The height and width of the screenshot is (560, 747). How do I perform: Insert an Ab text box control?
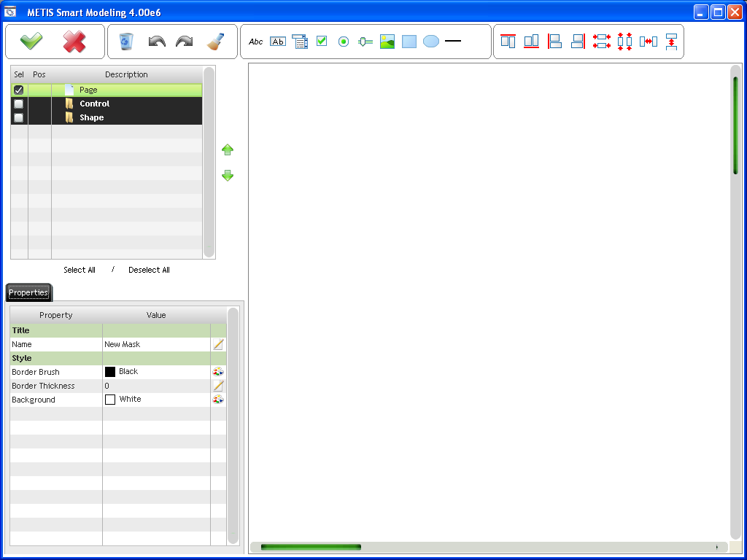(x=278, y=42)
